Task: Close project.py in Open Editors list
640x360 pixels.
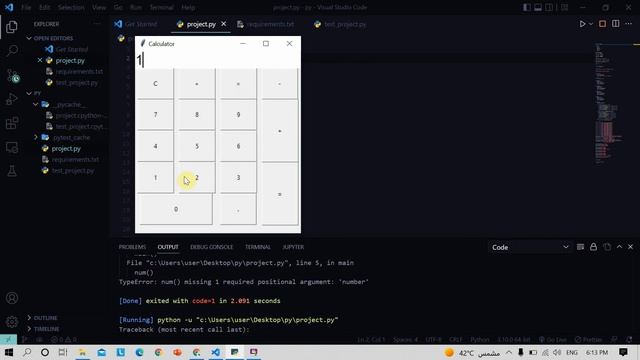Action: (40, 60)
